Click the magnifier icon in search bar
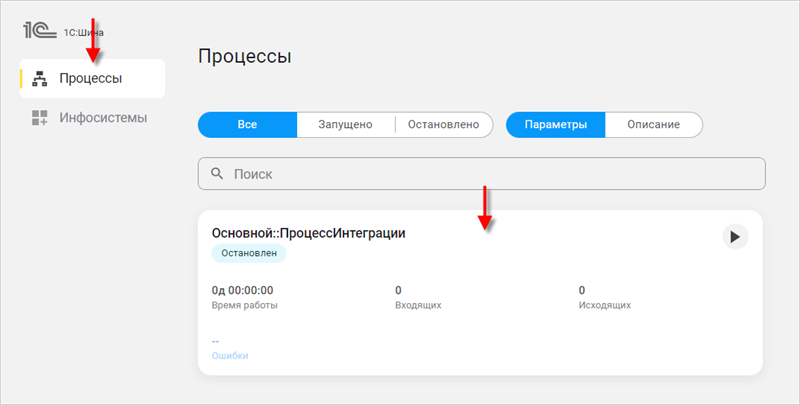The image size is (800, 405). (x=217, y=174)
